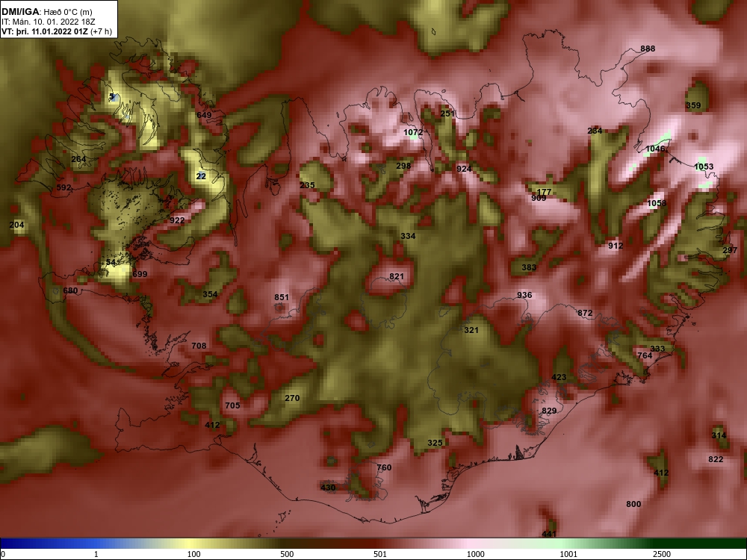Click the value 1058 on the map
747x560 pixels.
[x=657, y=203]
